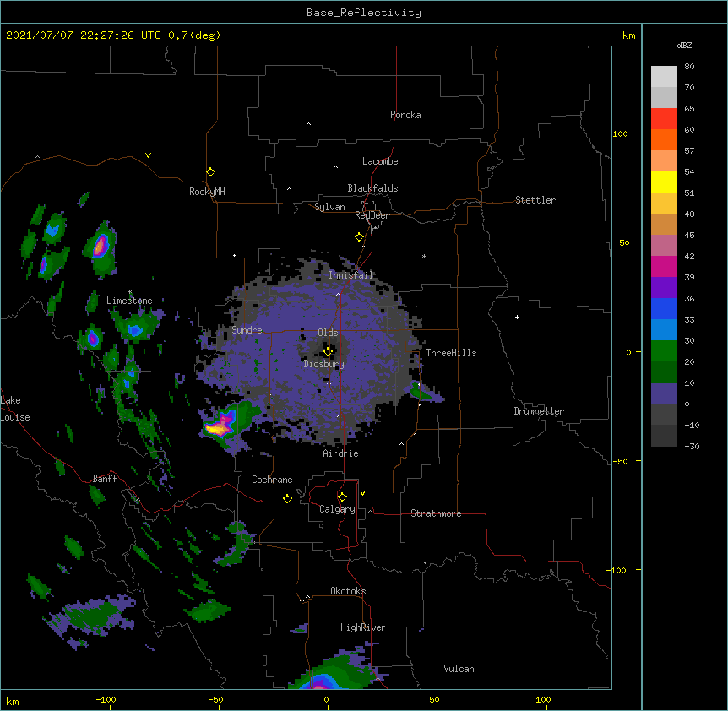The width and height of the screenshot is (728, 711).
Task: Click the Calgary label
Action: point(337,509)
